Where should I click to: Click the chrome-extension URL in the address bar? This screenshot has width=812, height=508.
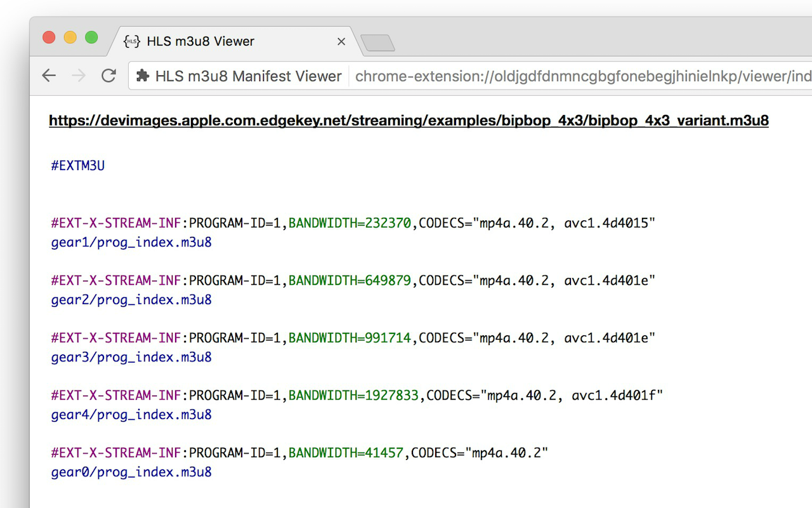(584, 76)
